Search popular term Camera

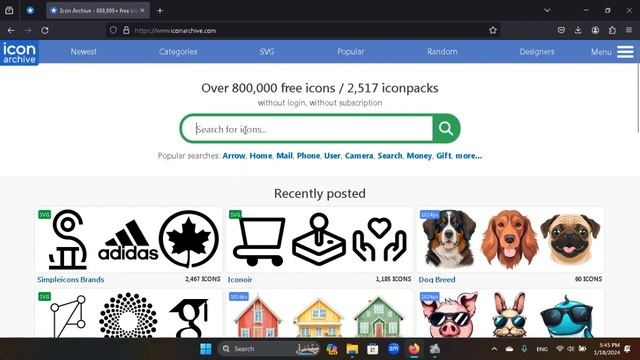click(359, 156)
